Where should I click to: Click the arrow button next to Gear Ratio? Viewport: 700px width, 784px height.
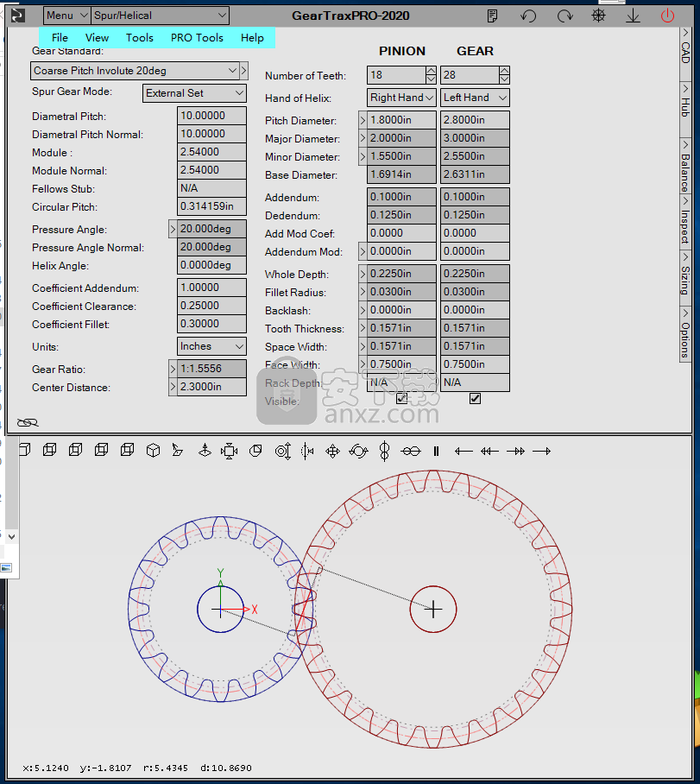coord(173,370)
